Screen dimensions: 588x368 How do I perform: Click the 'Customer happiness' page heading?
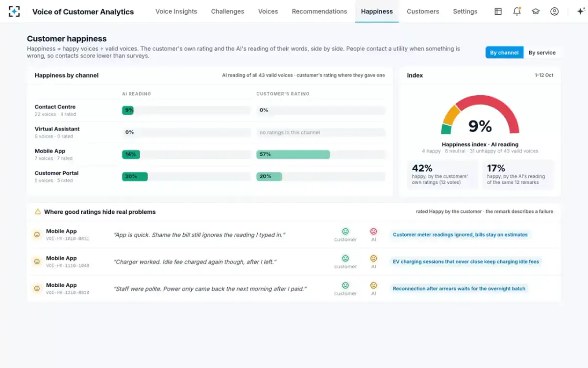[x=67, y=39]
